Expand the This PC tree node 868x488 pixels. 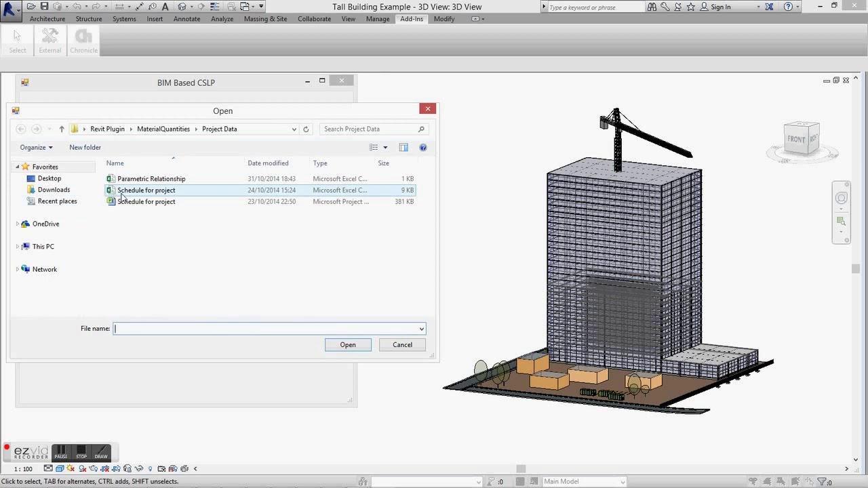(x=18, y=247)
